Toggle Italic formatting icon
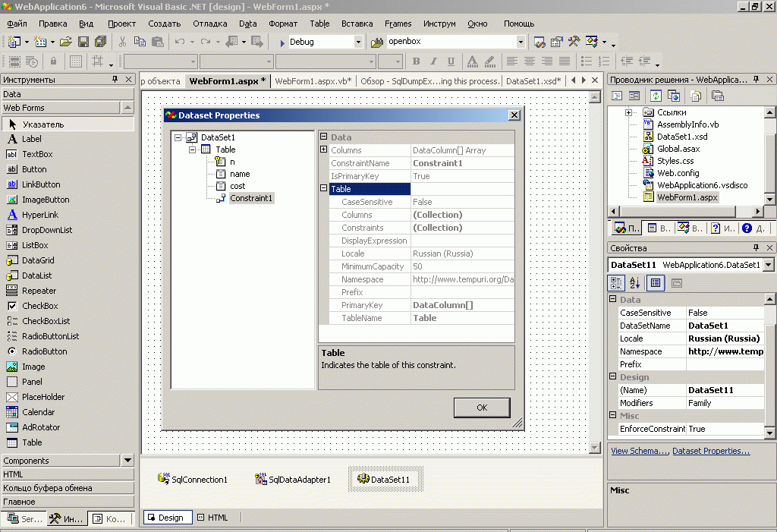The width and height of the screenshot is (777, 532). 433,61
